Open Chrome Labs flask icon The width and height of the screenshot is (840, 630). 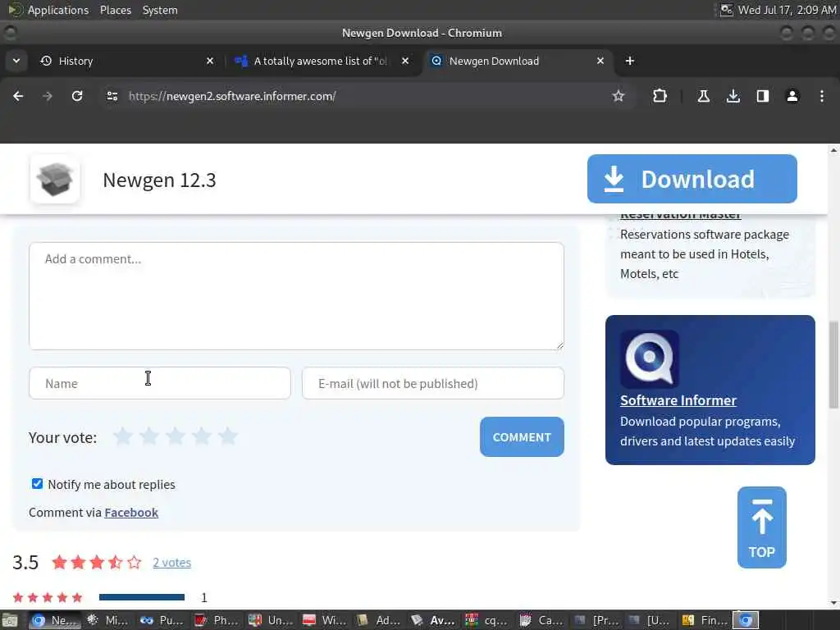pyautogui.click(x=703, y=96)
